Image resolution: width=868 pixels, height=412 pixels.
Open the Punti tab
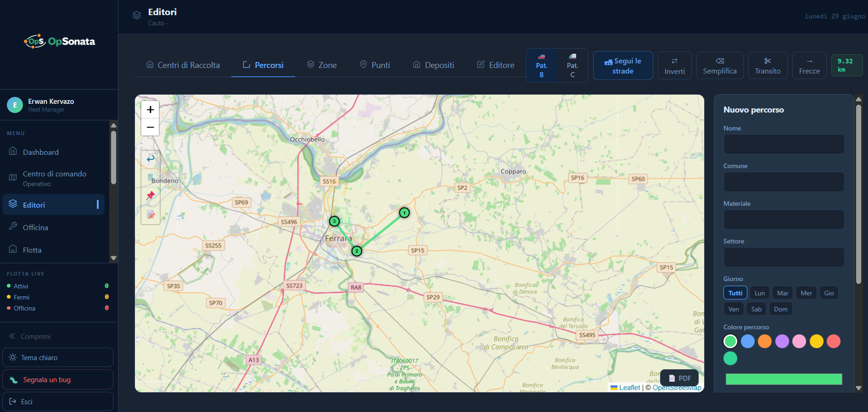pyautogui.click(x=375, y=65)
